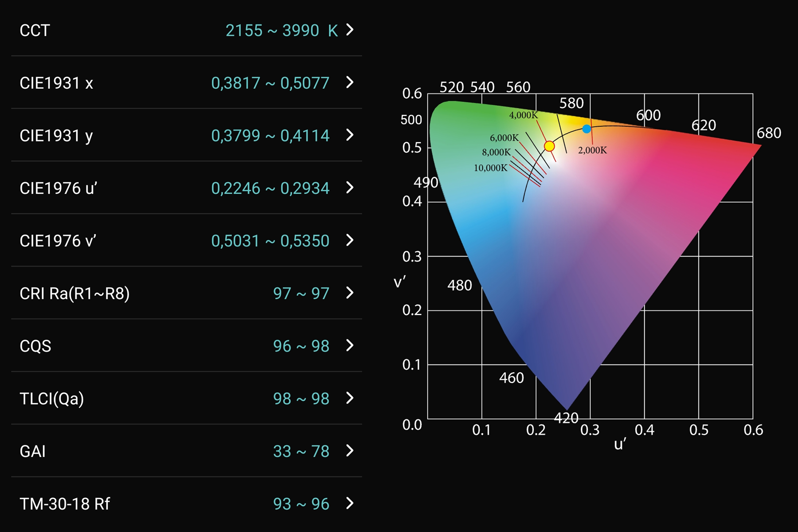Viewport: 798px width, 532px height.
Task: Click the GAI row chevron
Action: point(350,451)
